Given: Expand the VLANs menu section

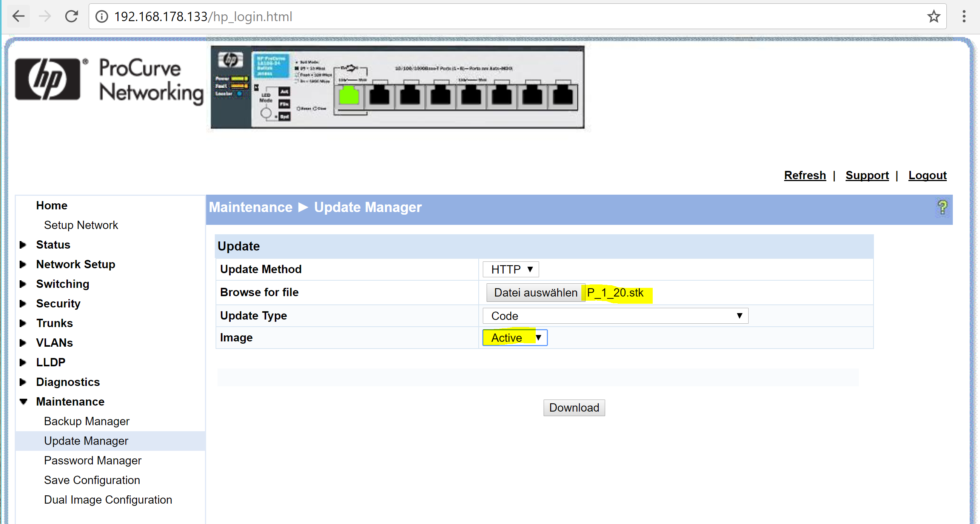Looking at the screenshot, I should (x=54, y=343).
